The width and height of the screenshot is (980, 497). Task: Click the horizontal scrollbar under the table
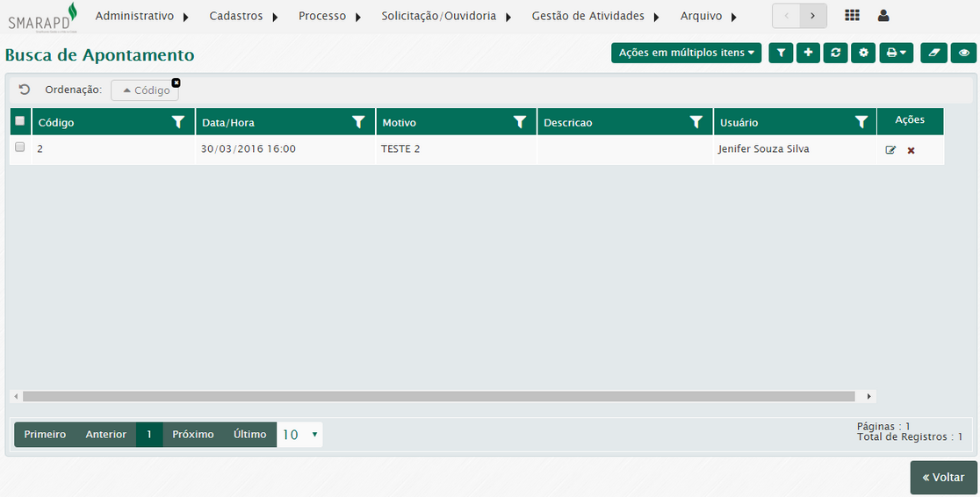pyautogui.click(x=439, y=397)
